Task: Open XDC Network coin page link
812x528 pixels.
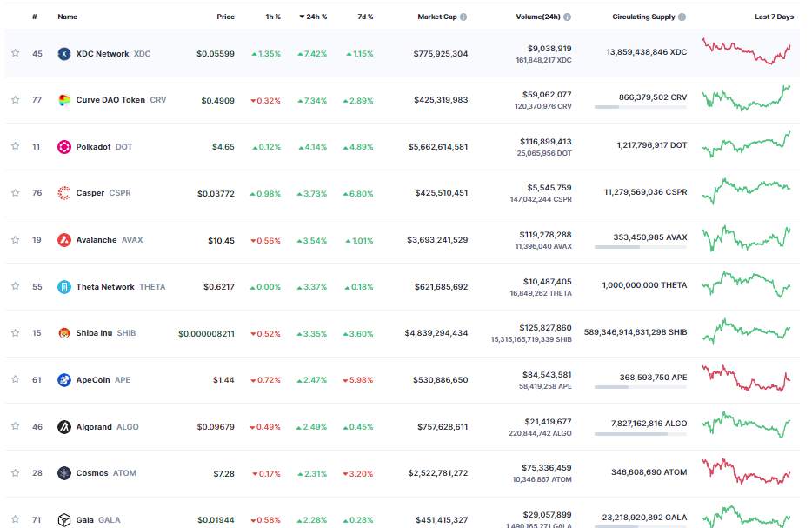Action: (113, 53)
